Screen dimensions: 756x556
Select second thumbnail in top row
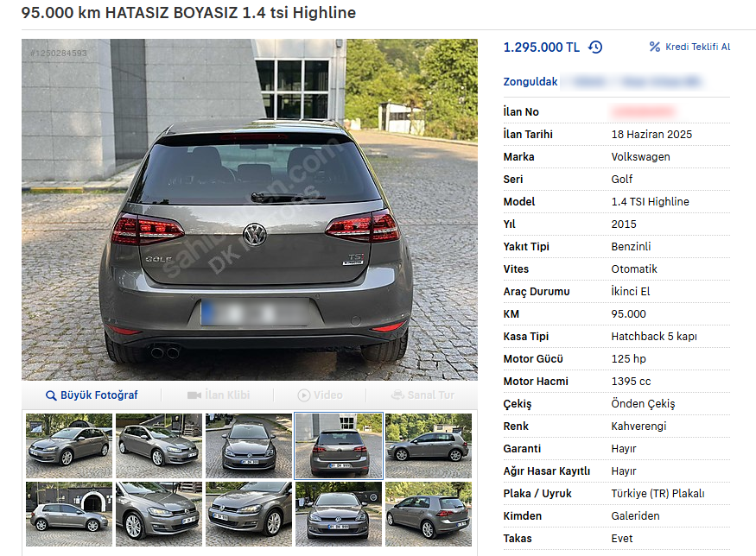(159, 445)
